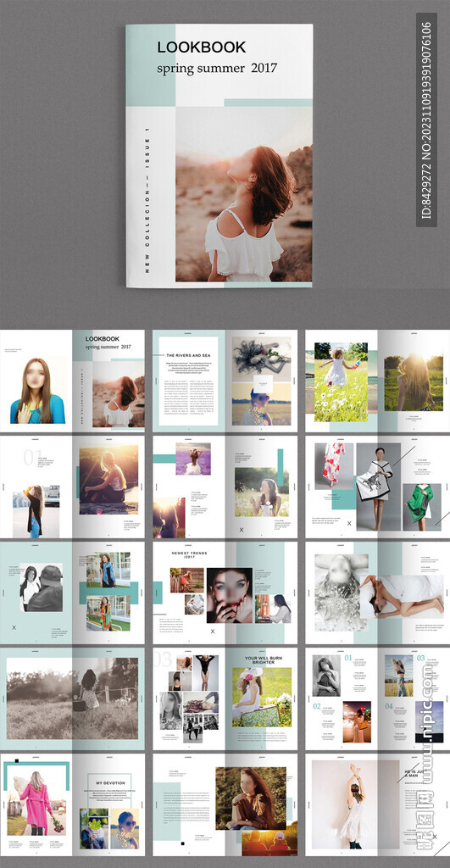
Task: Select the woman wearing blue scarf photo
Action: (x=108, y=570)
